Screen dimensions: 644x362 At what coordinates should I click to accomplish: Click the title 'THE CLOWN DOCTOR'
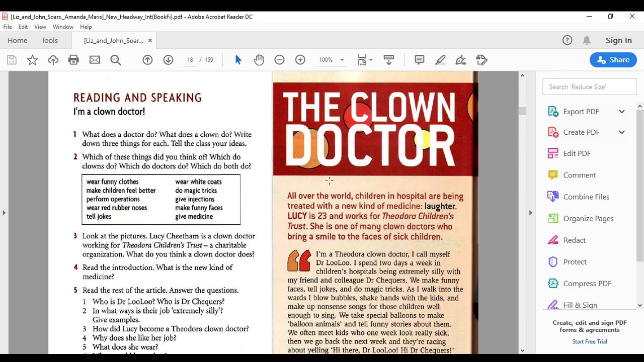370,129
